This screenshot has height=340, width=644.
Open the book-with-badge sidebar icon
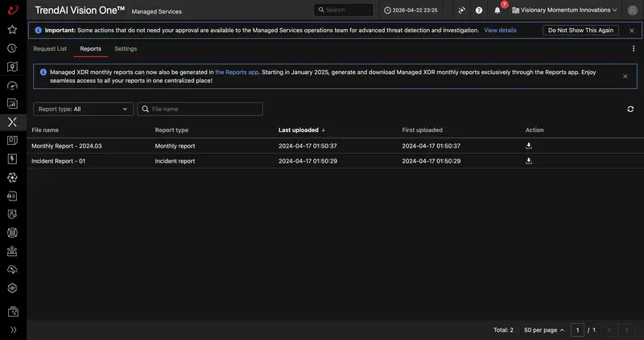[12, 140]
